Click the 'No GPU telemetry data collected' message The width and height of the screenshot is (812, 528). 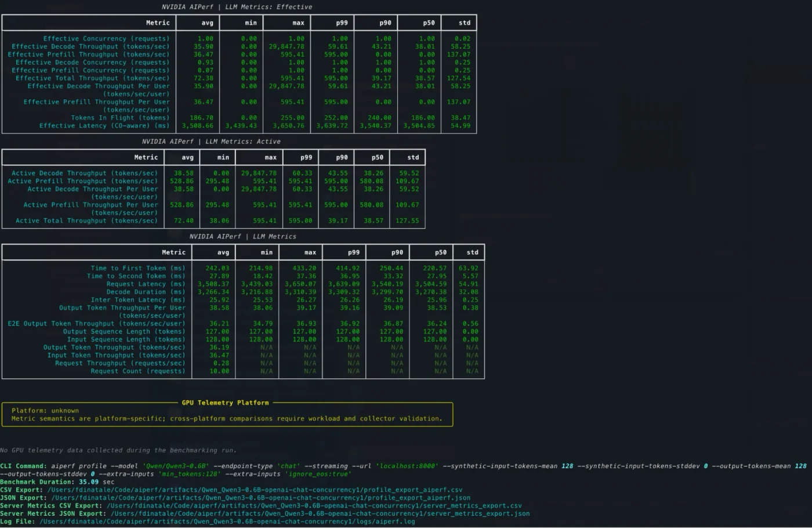click(118, 450)
